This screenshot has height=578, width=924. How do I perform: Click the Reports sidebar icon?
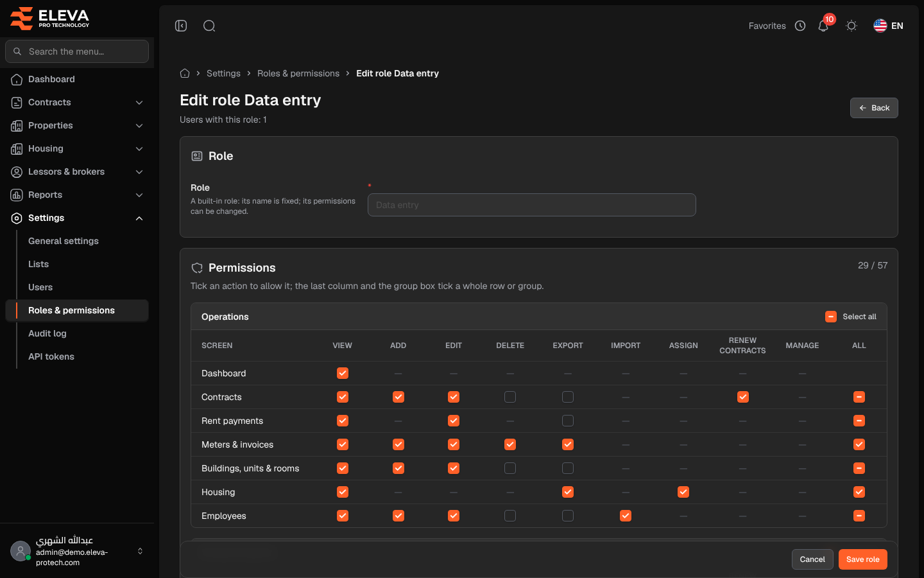[x=17, y=195]
